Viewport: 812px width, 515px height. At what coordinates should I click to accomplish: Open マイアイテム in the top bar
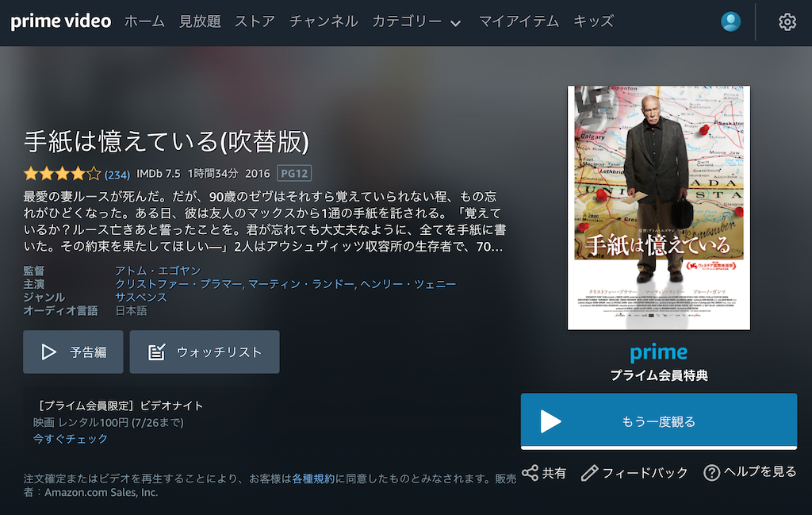[519, 21]
